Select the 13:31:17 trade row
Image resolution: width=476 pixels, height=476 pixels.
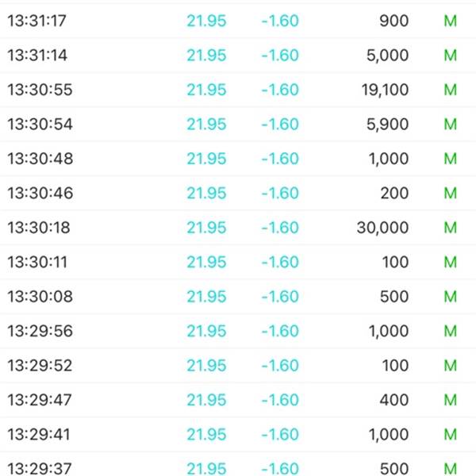[x=238, y=21]
